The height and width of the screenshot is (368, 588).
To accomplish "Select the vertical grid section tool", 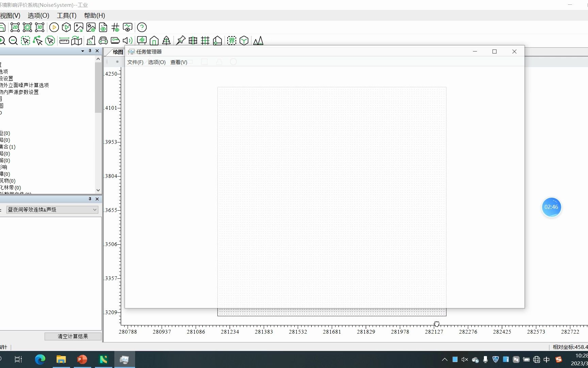I will click(x=193, y=41).
